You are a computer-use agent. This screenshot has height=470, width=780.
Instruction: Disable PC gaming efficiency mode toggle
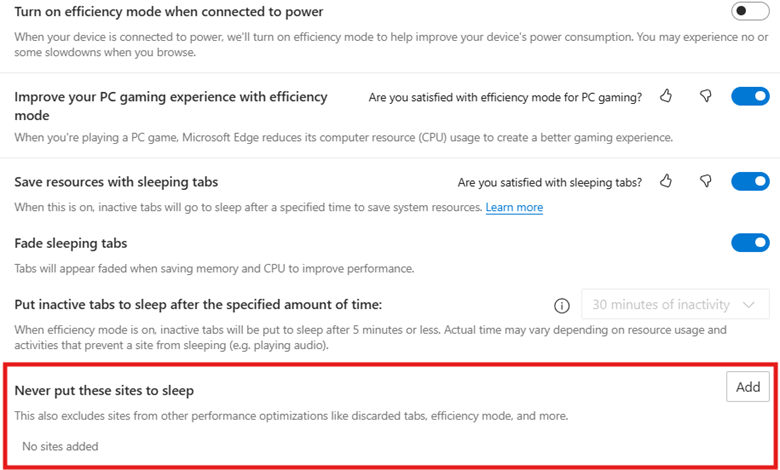[750, 96]
